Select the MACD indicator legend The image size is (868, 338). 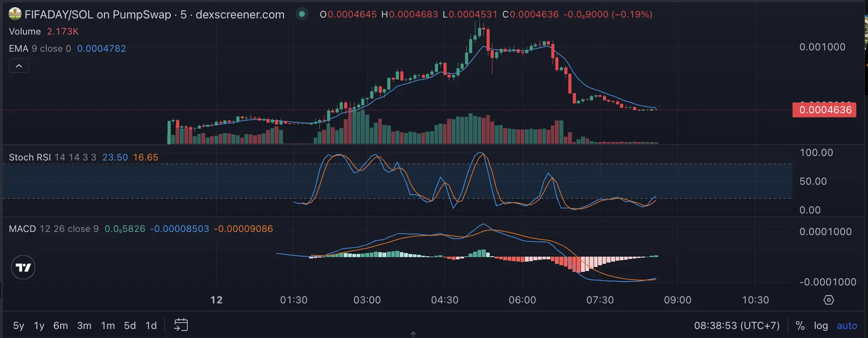(54, 229)
